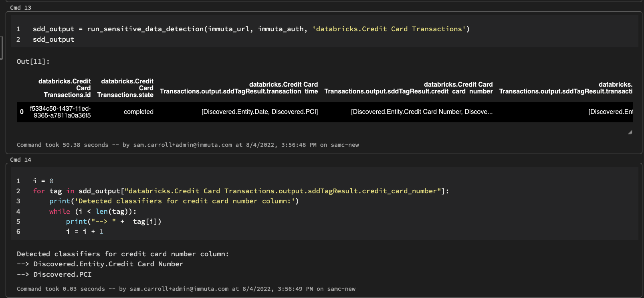This screenshot has width=644, height=298.
Task: Click the sddTagResult.transaction_time column header
Action: [x=239, y=88]
